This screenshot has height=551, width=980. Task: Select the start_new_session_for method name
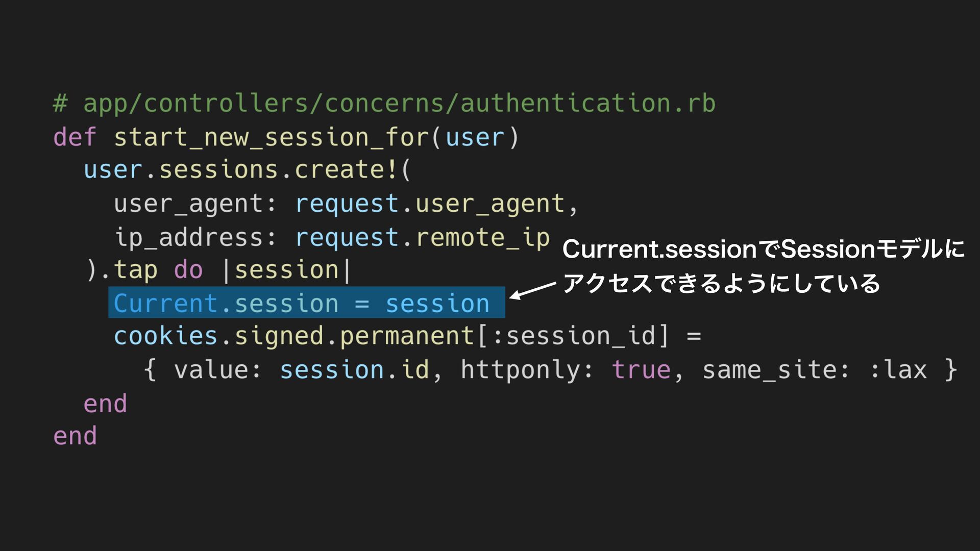(x=271, y=137)
